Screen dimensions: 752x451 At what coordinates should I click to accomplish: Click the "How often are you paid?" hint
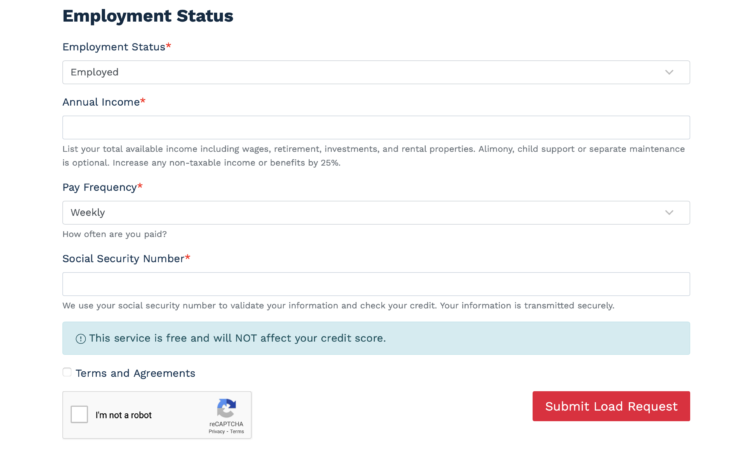(x=115, y=234)
